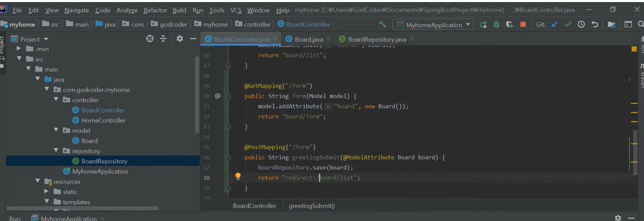
Task: Stop the running application with red square
Action: click(523, 24)
